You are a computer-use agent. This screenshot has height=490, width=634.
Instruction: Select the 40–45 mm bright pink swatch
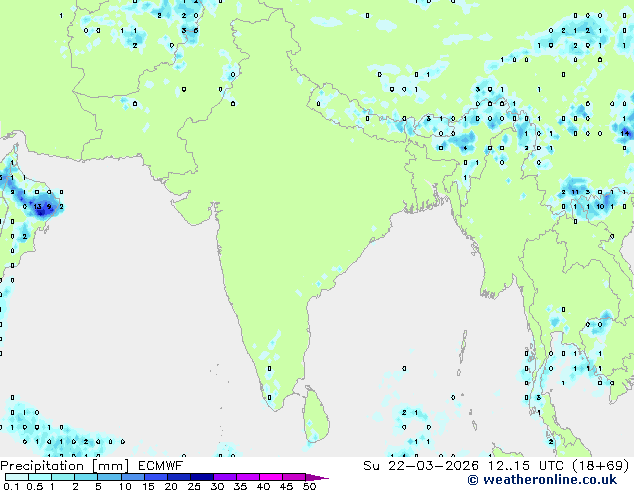271,477
